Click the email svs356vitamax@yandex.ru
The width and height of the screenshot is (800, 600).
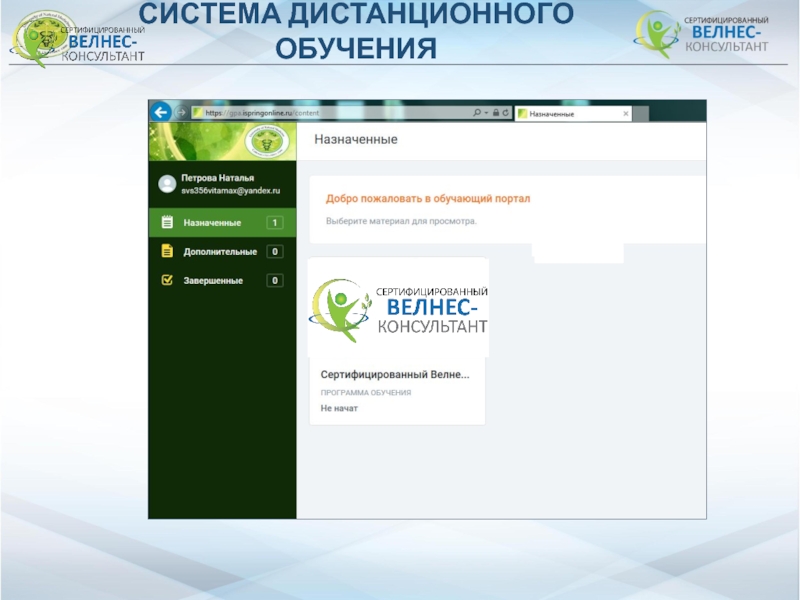[231, 191]
